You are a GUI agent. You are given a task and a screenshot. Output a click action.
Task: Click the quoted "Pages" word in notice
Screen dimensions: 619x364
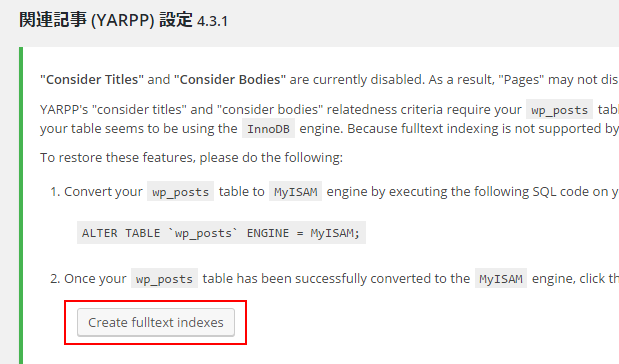[521, 79]
